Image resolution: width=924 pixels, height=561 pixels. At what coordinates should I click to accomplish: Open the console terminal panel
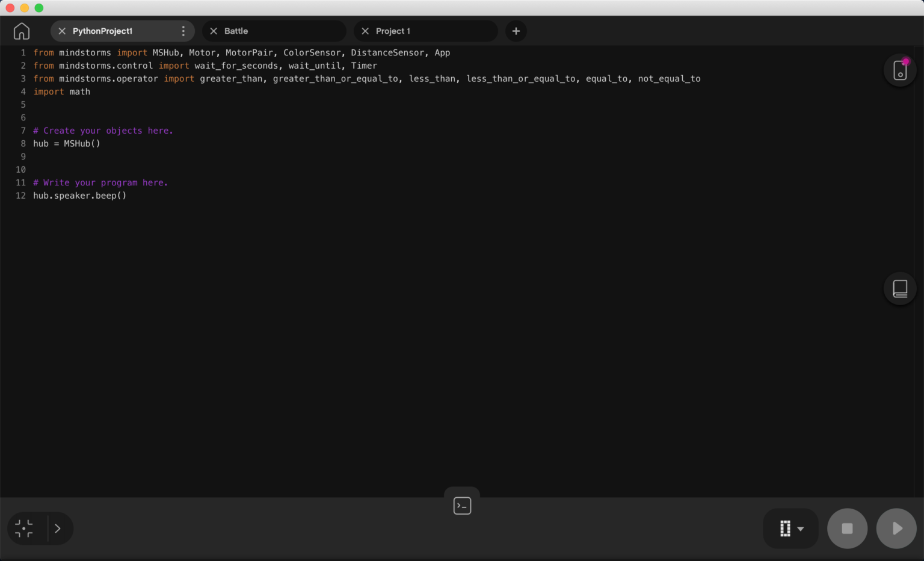462,506
